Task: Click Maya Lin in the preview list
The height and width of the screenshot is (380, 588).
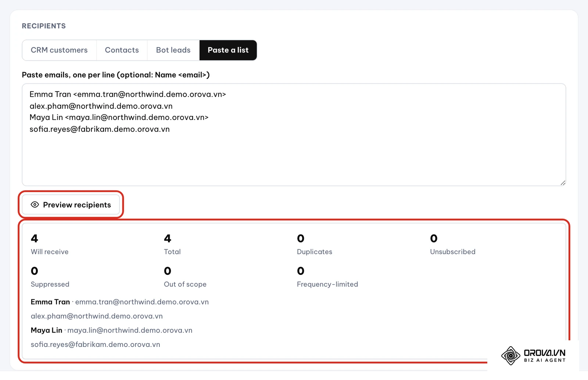Action: tap(47, 330)
